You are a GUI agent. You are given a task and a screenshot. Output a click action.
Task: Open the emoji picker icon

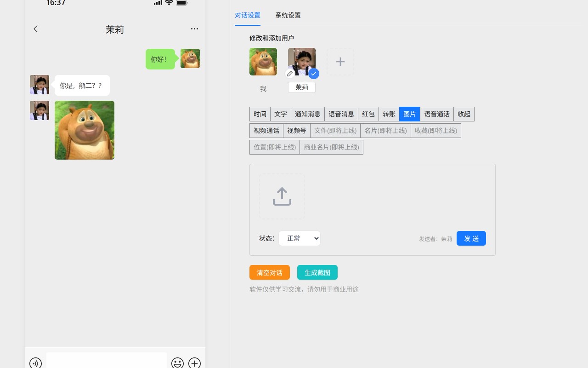click(x=177, y=363)
